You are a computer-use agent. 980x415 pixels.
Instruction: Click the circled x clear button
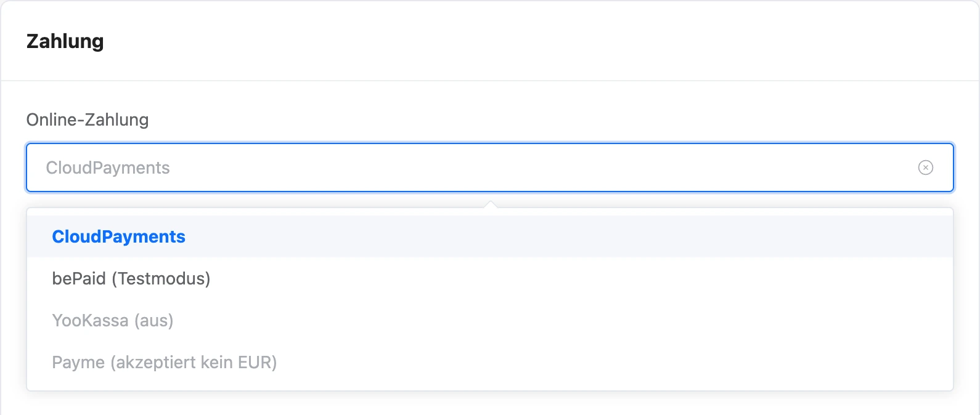pyautogui.click(x=925, y=167)
